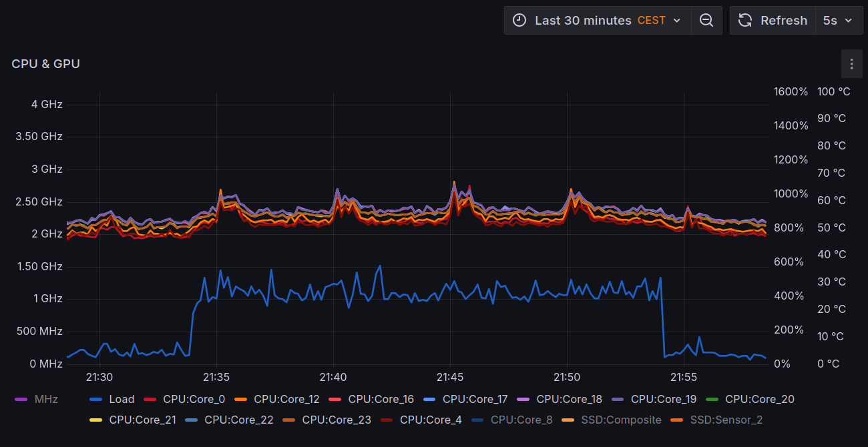
Task: Open the Last 30 minutes time range picker
Action: (x=582, y=21)
